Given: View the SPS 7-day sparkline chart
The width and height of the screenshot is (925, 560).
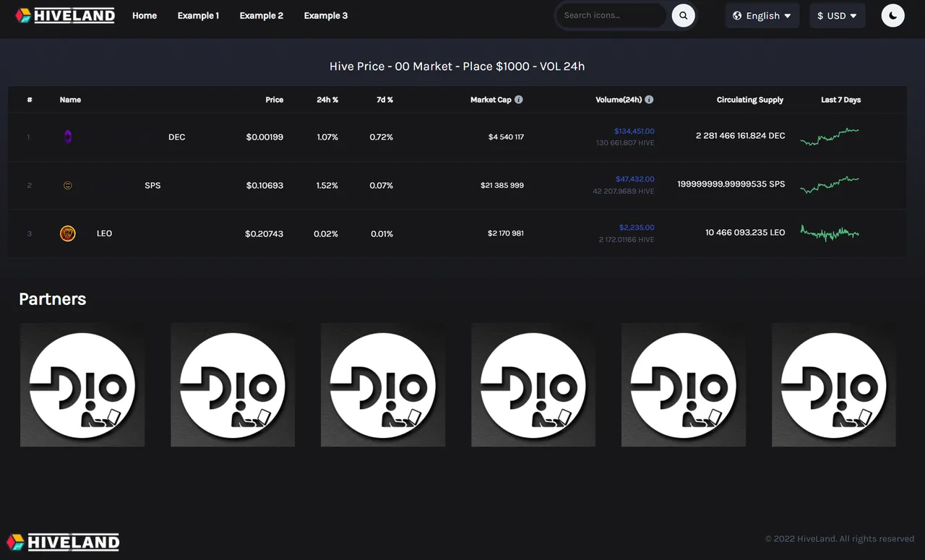Looking at the screenshot, I should (830, 186).
